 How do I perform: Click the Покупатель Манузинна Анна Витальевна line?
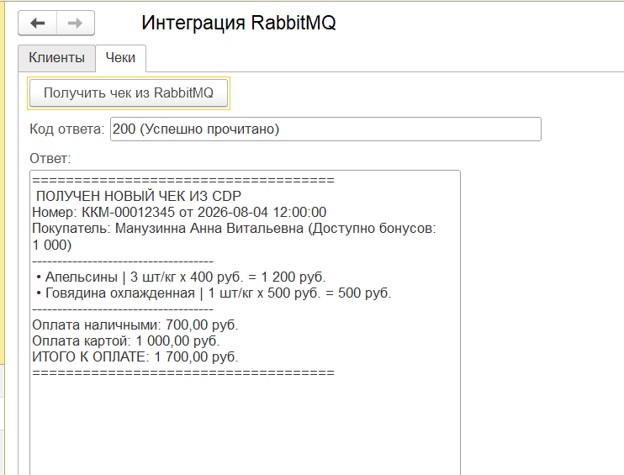pos(234,236)
